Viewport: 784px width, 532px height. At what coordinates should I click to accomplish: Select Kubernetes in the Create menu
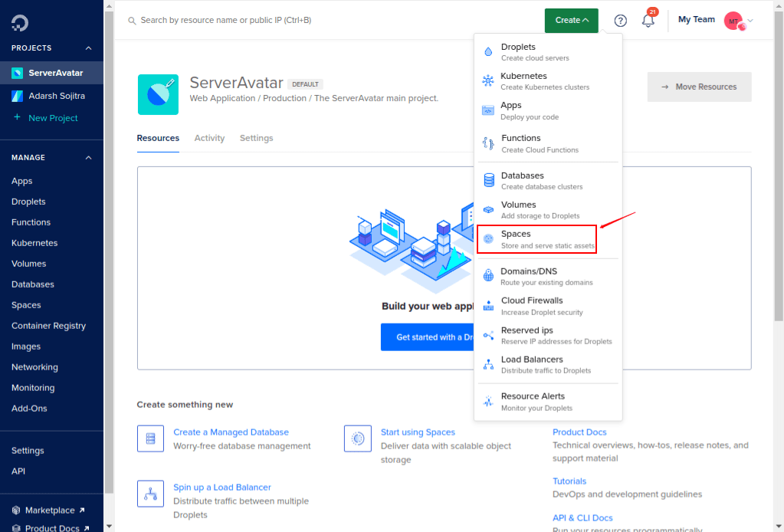tap(548, 81)
